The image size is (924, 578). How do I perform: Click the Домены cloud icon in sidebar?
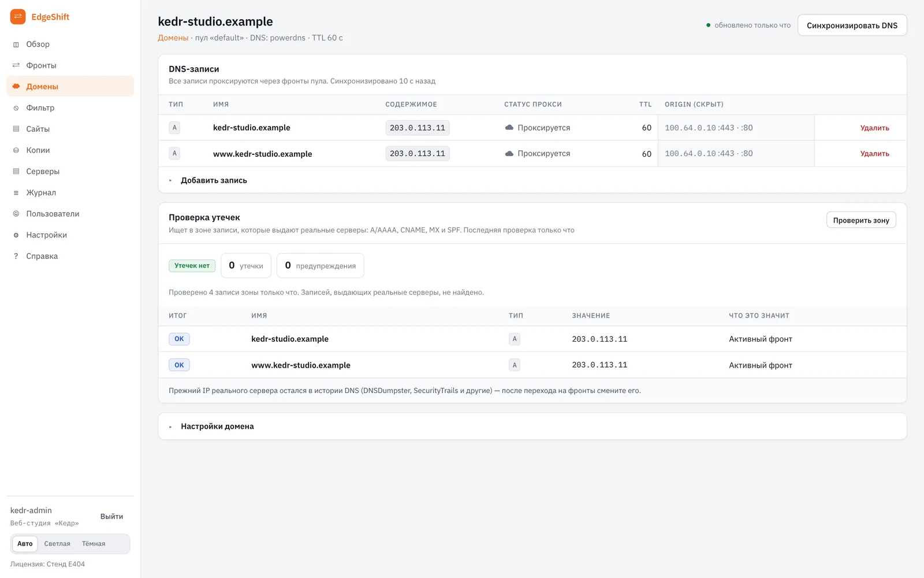point(16,87)
